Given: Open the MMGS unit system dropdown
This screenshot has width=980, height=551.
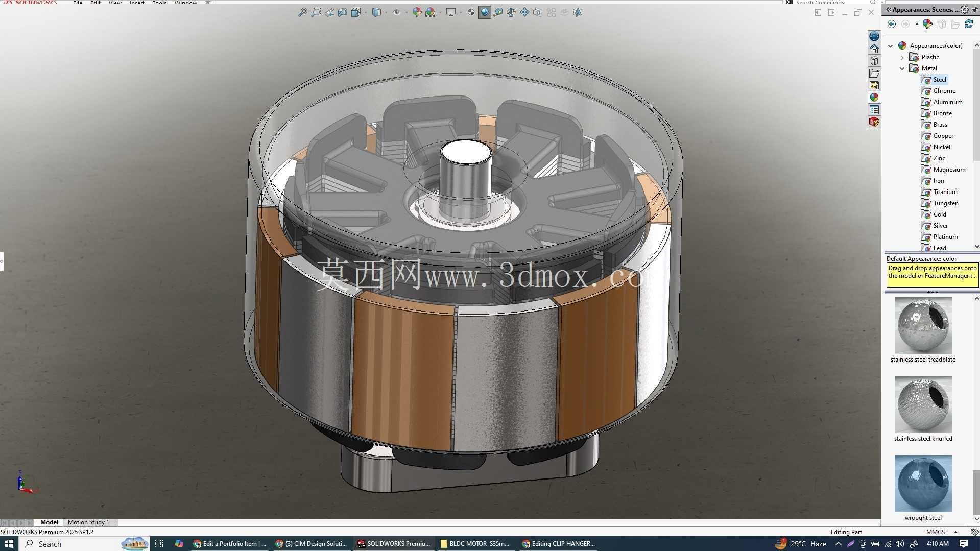Looking at the screenshot, I should coord(941,532).
